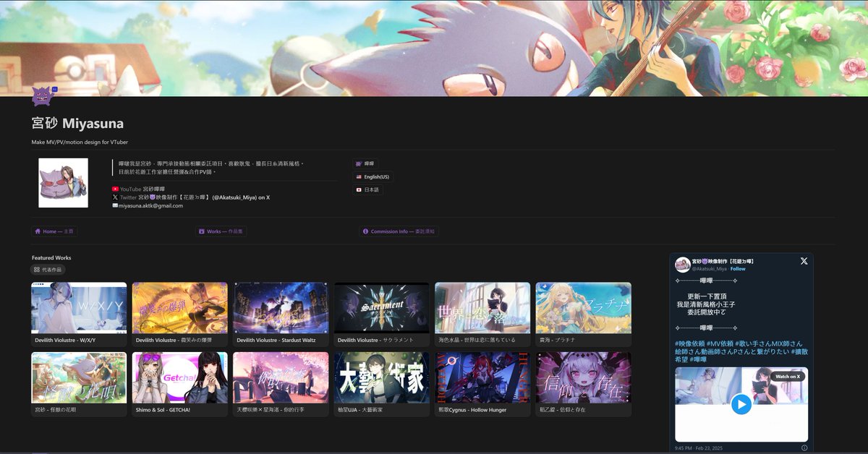Click the YouTube icon in profile links
868x454 pixels.
pos(115,189)
